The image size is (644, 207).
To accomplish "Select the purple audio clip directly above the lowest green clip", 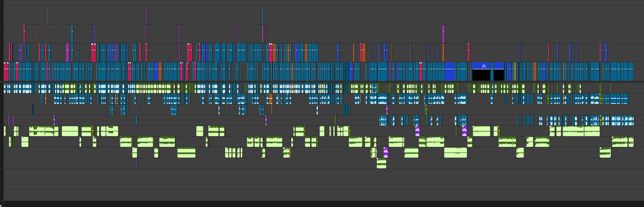I will pos(386,152).
